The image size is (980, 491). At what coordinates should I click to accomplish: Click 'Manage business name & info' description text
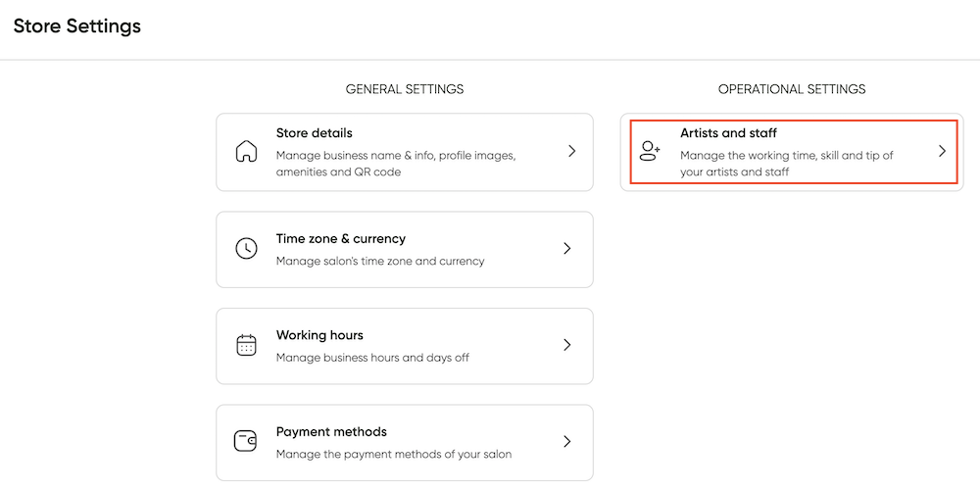point(396,163)
